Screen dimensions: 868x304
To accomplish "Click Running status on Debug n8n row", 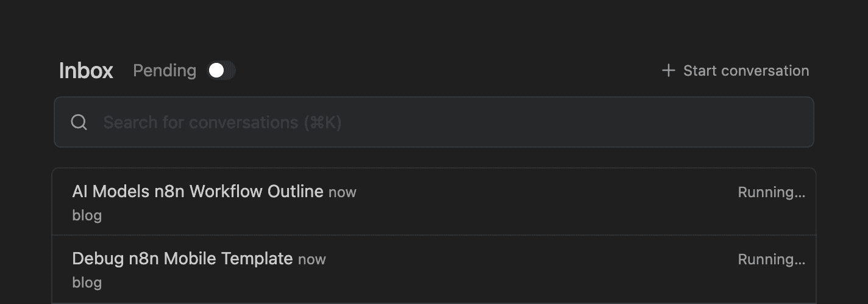I will click(771, 260).
